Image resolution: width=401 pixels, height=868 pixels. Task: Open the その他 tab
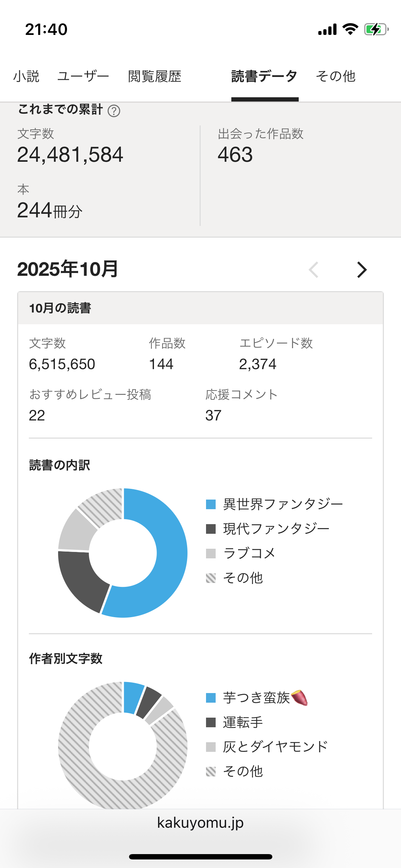pos(336,76)
